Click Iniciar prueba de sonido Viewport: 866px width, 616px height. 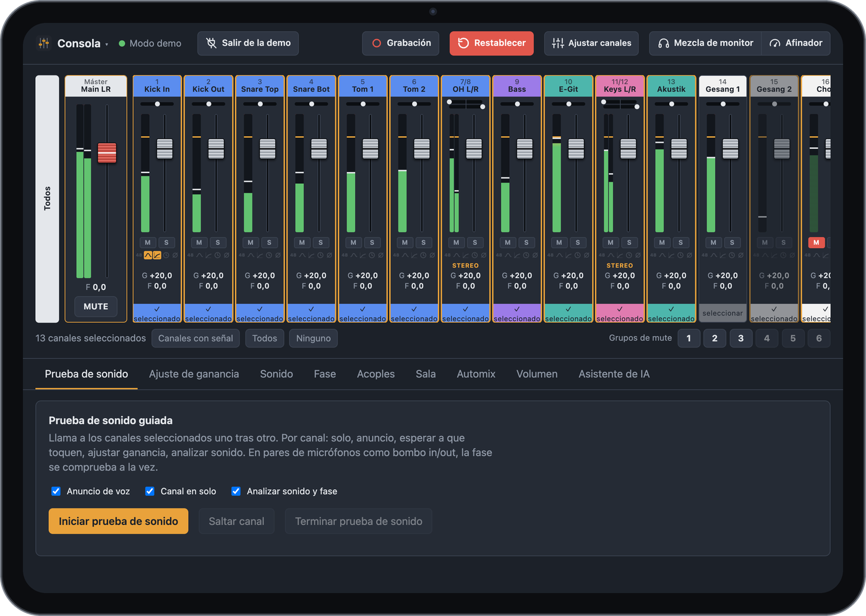118,521
